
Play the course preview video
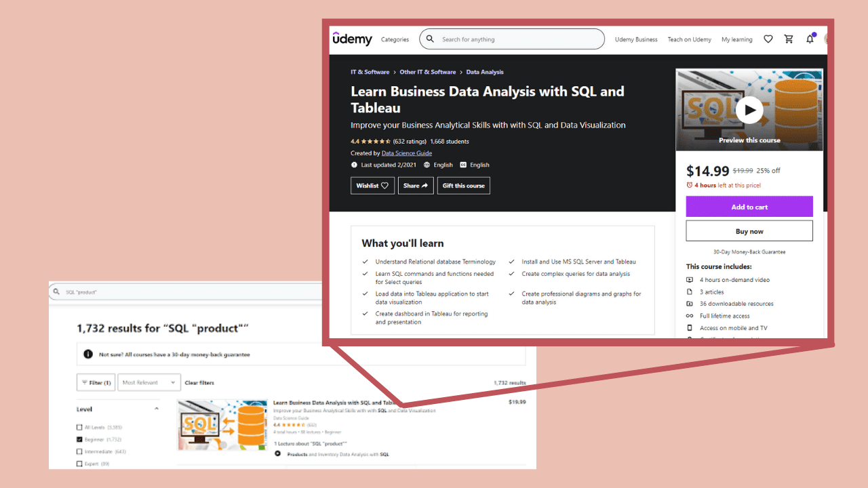pyautogui.click(x=749, y=109)
